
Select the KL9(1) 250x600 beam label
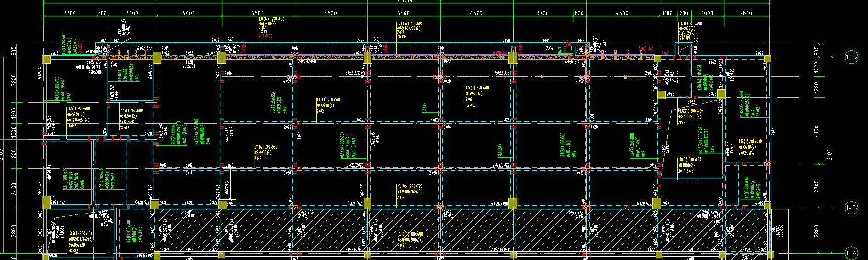pyautogui.click(x=80, y=234)
